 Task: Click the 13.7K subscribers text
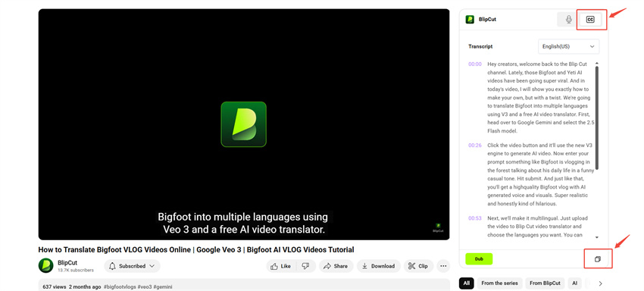tap(76, 271)
